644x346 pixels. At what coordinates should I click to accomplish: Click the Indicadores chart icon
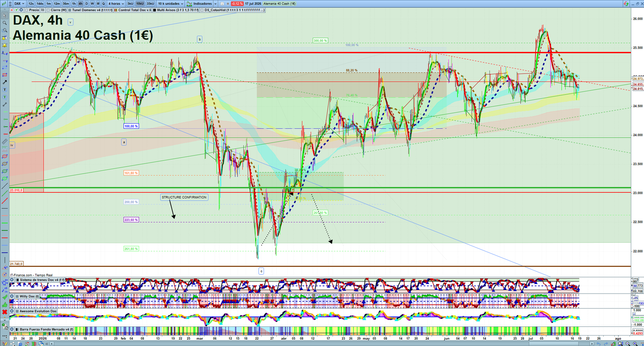click(x=189, y=4)
